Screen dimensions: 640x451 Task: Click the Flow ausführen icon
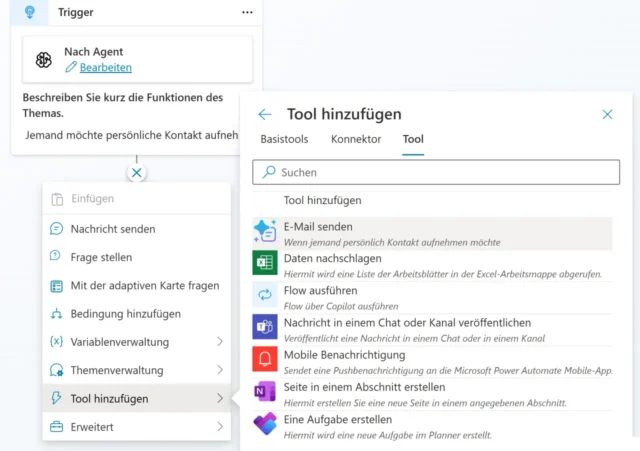coord(265,297)
